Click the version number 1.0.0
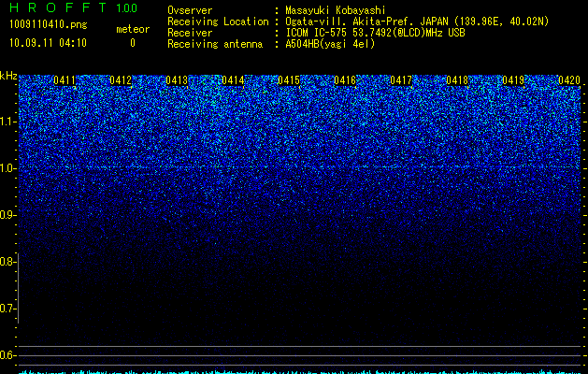This screenshot has width=588, height=374. click(x=127, y=7)
